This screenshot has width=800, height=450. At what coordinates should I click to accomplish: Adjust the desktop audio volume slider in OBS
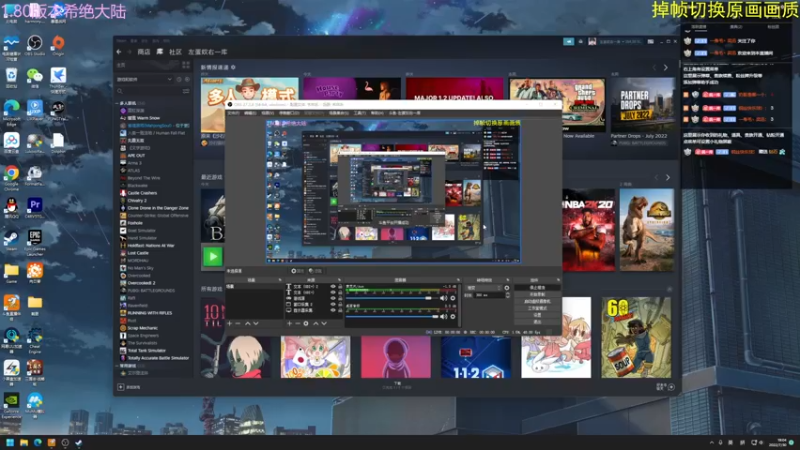click(x=392, y=298)
